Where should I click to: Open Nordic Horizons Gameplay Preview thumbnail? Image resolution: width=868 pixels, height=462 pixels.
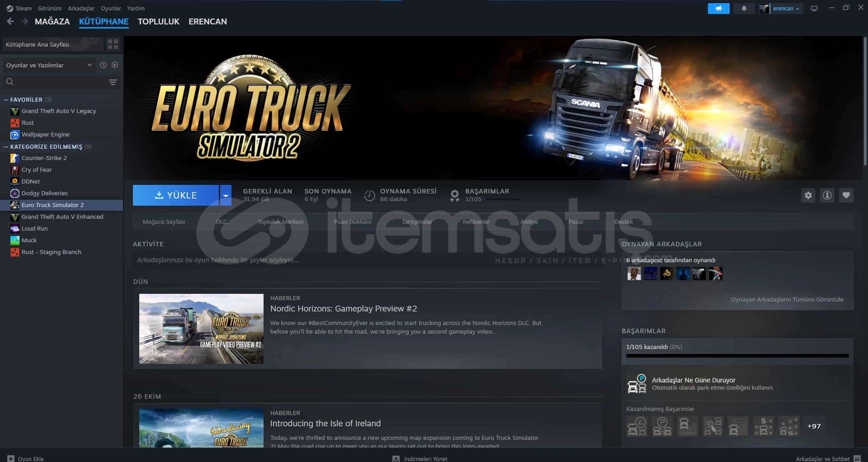point(201,329)
